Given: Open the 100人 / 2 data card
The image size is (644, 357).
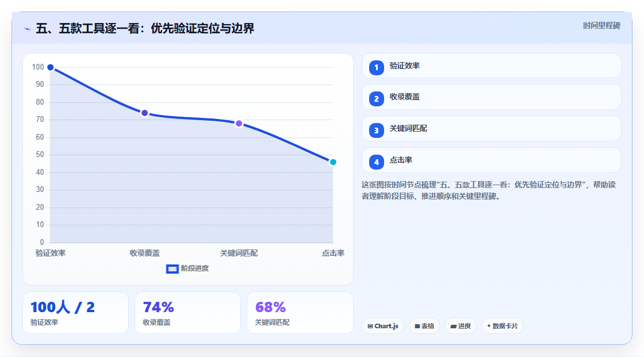Looking at the screenshot, I should coord(75,313).
